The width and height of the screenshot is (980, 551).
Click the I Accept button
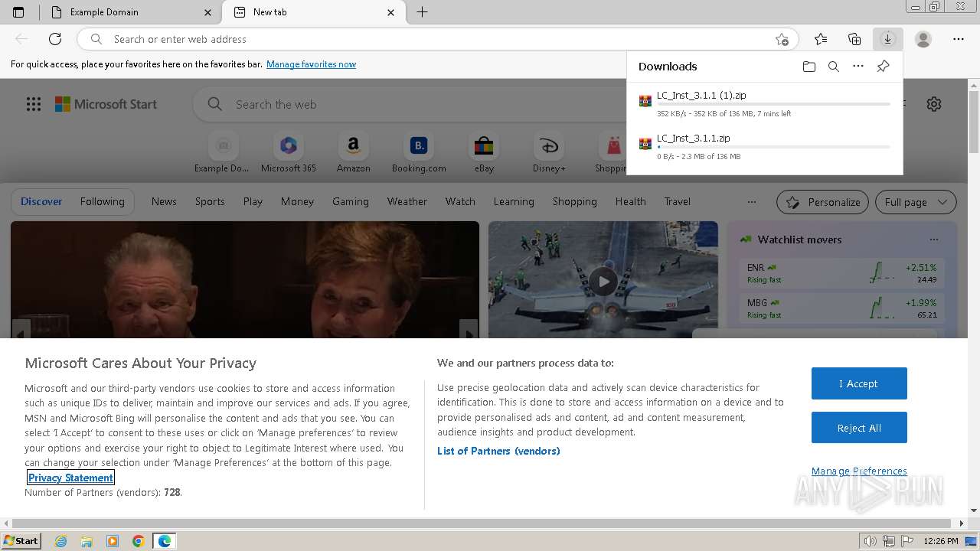tap(859, 383)
